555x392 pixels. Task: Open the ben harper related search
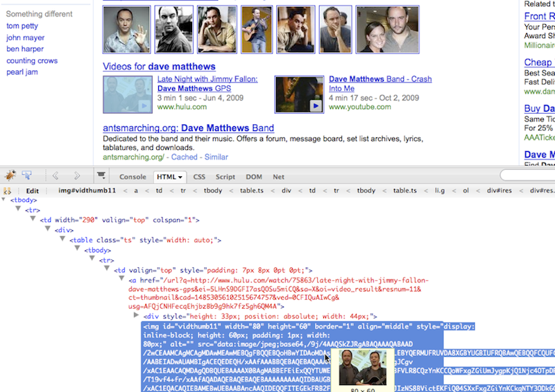(x=25, y=49)
